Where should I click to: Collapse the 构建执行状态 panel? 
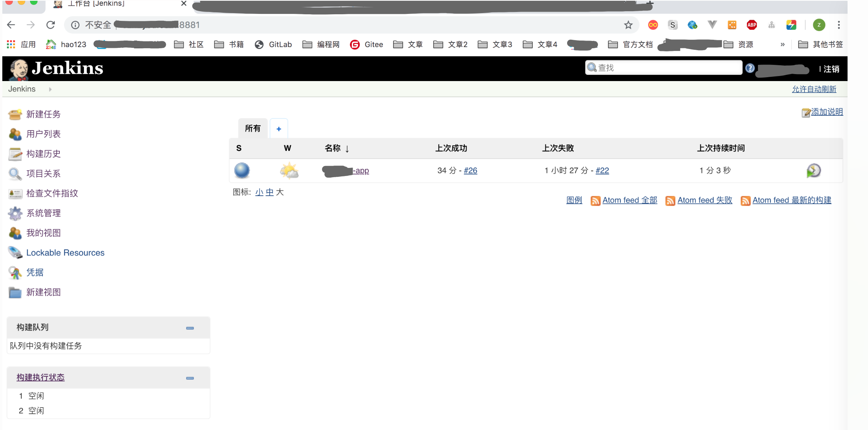(190, 378)
